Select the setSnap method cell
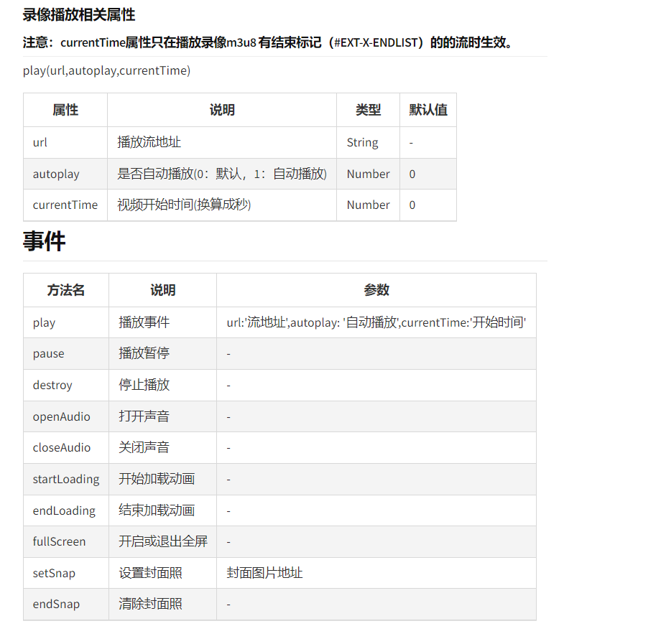The image size is (661, 644). click(55, 573)
